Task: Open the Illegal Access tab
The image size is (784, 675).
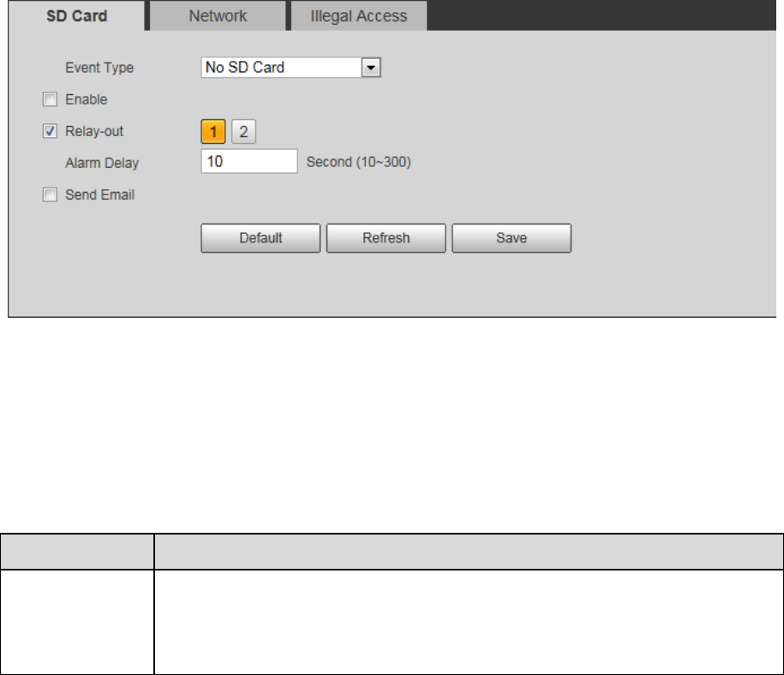Action: pyautogui.click(x=358, y=15)
